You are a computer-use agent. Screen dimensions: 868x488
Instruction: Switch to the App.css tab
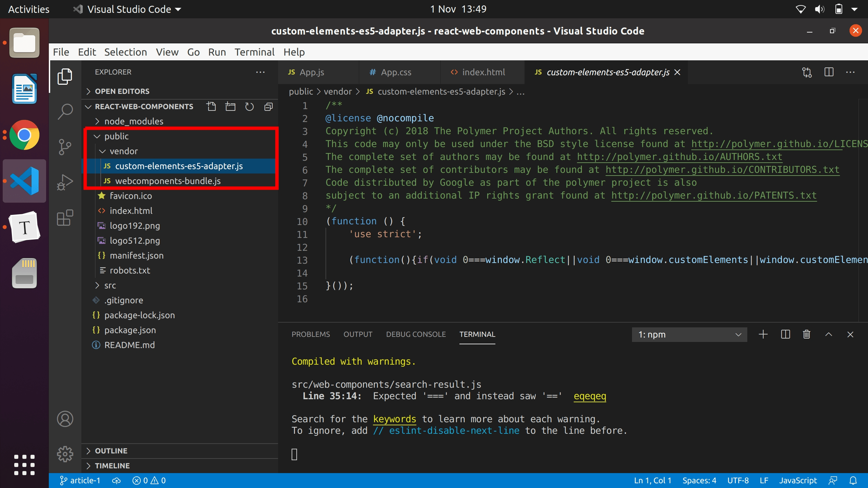(x=396, y=72)
